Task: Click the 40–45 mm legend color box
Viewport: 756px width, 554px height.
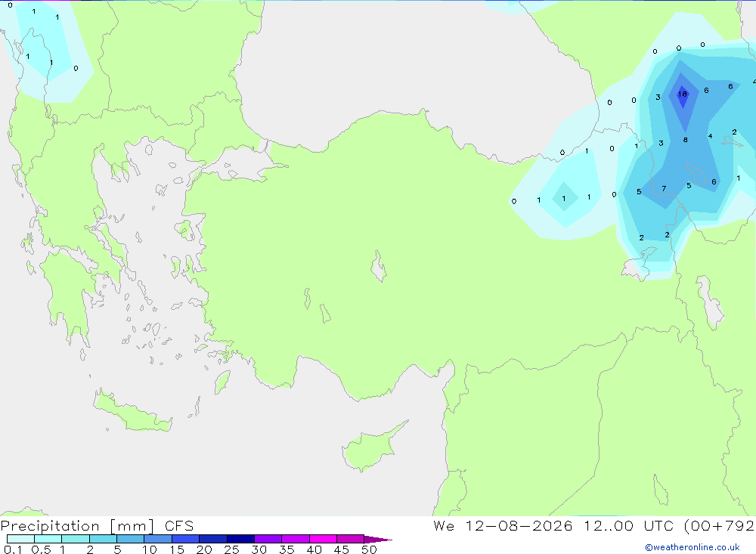Action: [x=323, y=539]
